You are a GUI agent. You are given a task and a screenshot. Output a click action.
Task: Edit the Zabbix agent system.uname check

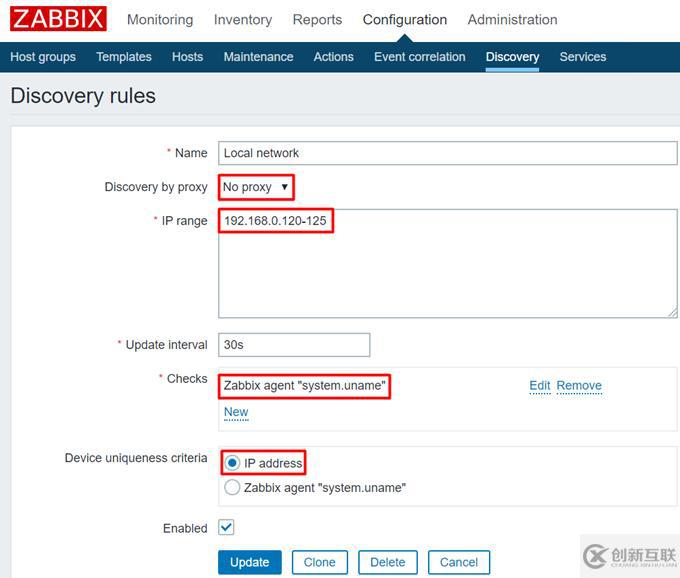pyautogui.click(x=539, y=385)
